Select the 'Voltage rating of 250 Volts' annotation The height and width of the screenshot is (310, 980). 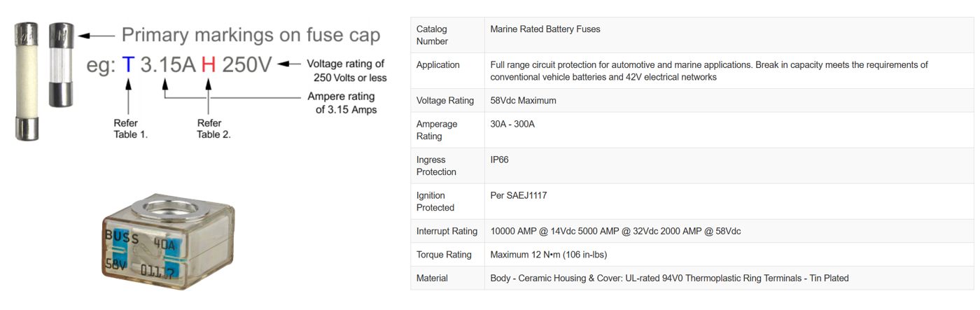(346, 71)
